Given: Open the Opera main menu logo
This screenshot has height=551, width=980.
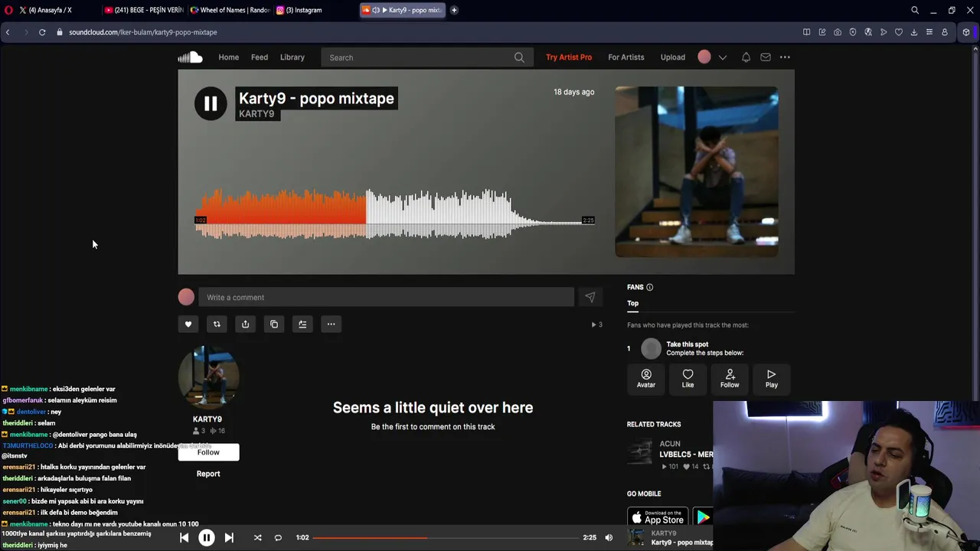Looking at the screenshot, I should pos(8,10).
